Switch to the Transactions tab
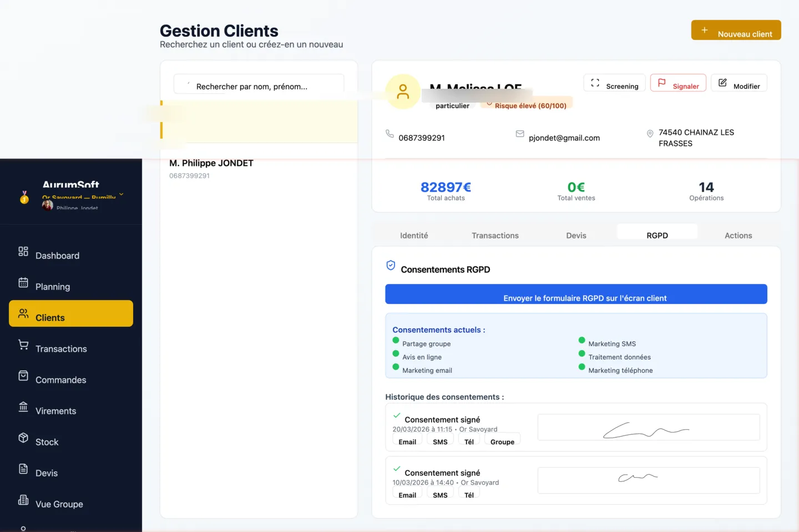Screen dimensions: 799x532 click(495, 235)
